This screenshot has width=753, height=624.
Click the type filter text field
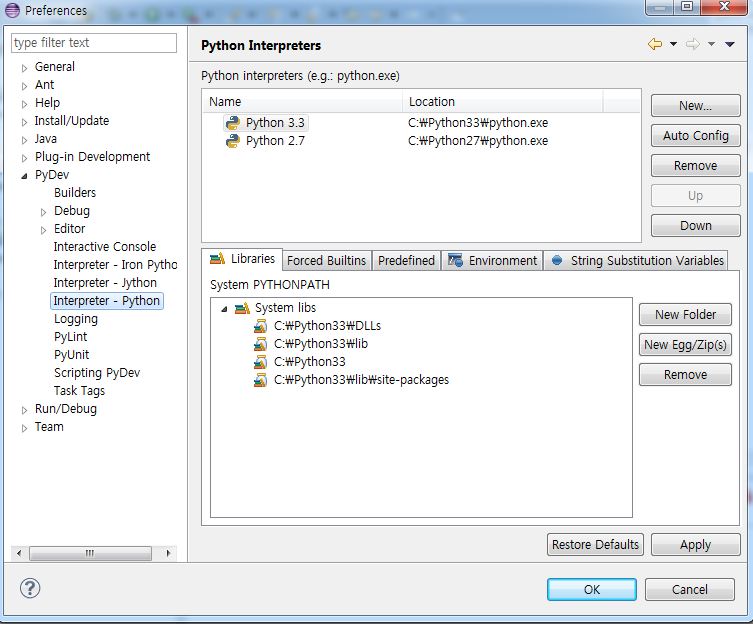94,43
